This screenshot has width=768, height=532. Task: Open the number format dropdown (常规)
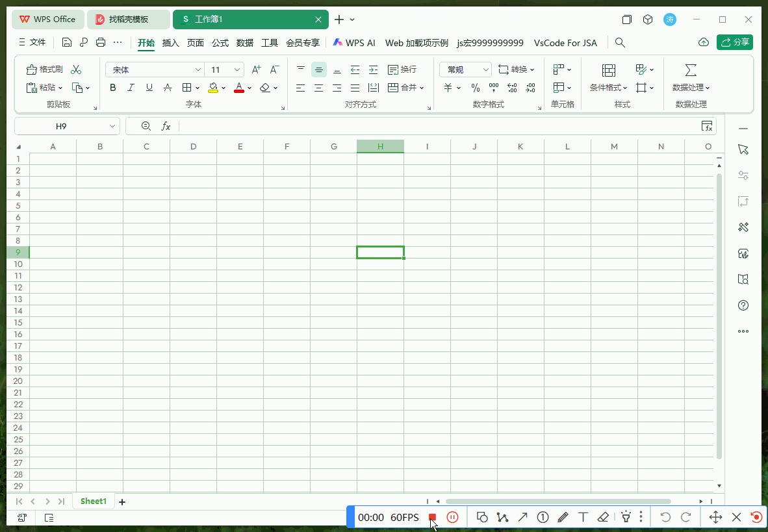485,70
